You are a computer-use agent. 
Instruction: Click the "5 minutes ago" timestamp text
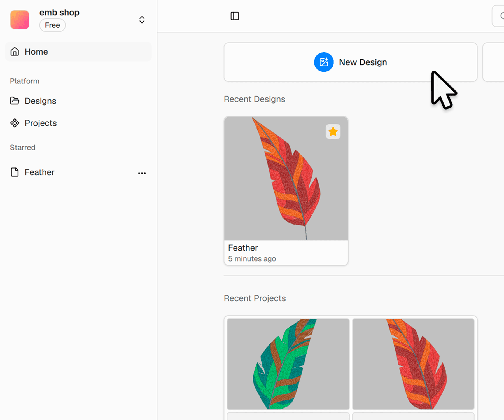pos(252,259)
